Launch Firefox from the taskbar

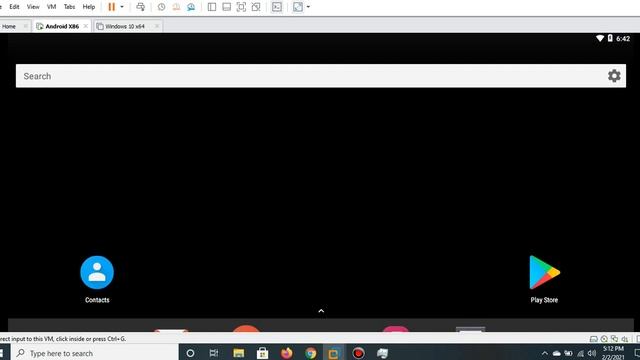(287, 353)
